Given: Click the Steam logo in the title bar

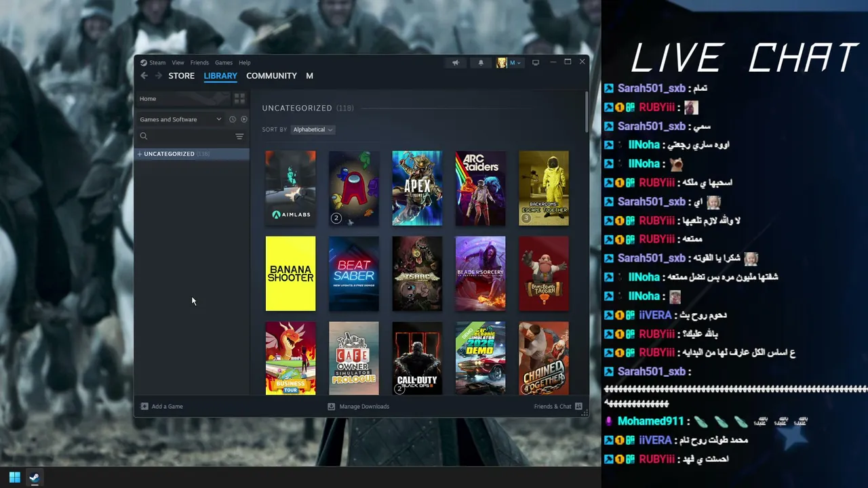Looking at the screenshot, I should click(144, 62).
